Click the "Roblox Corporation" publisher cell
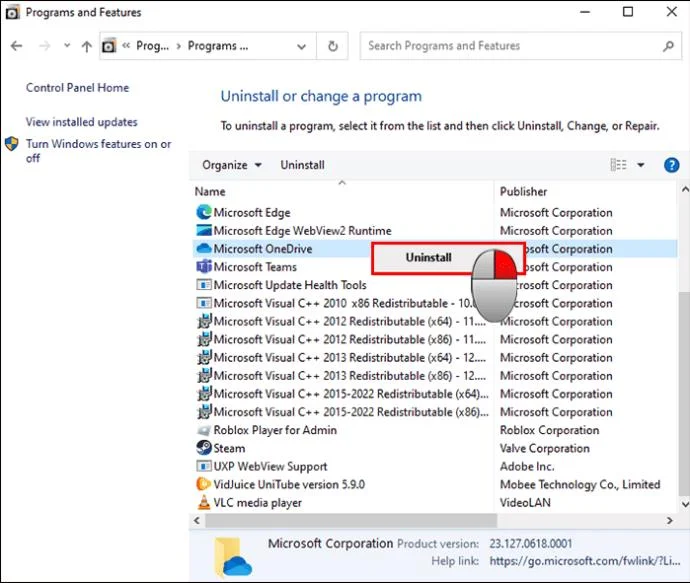Image resolution: width=690 pixels, height=583 pixels. point(549,430)
